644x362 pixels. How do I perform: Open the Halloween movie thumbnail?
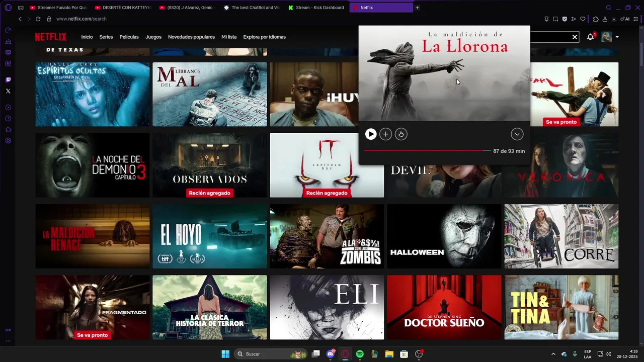click(444, 236)
